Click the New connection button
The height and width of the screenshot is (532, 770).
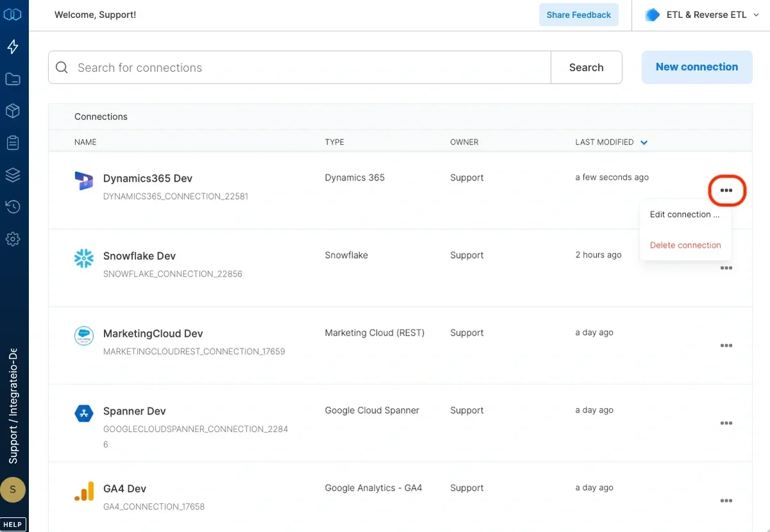pos(697,67)
